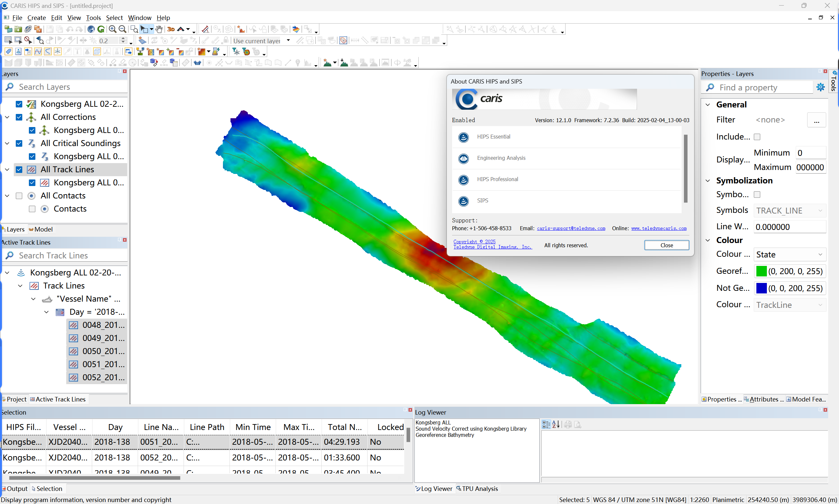Image resolution: width=839 pixels, height=504 pixels.
Task: Open the 3D view tool
Action: [171, 29]
